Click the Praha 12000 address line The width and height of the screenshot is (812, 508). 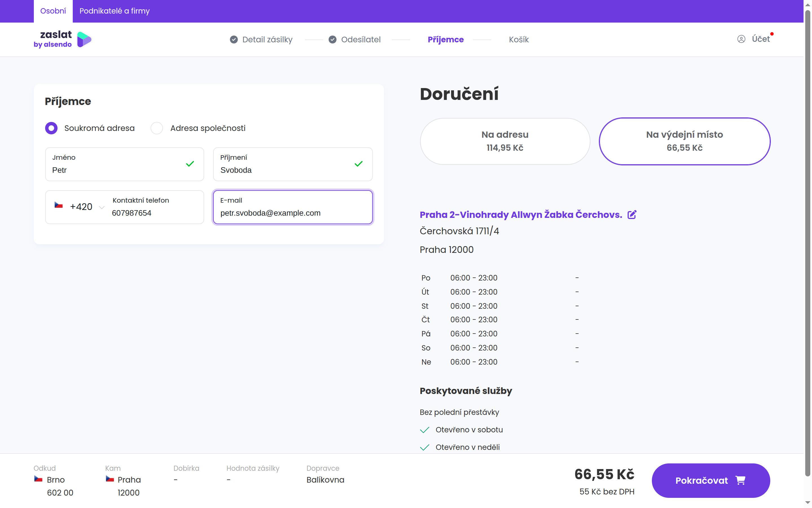447,250
